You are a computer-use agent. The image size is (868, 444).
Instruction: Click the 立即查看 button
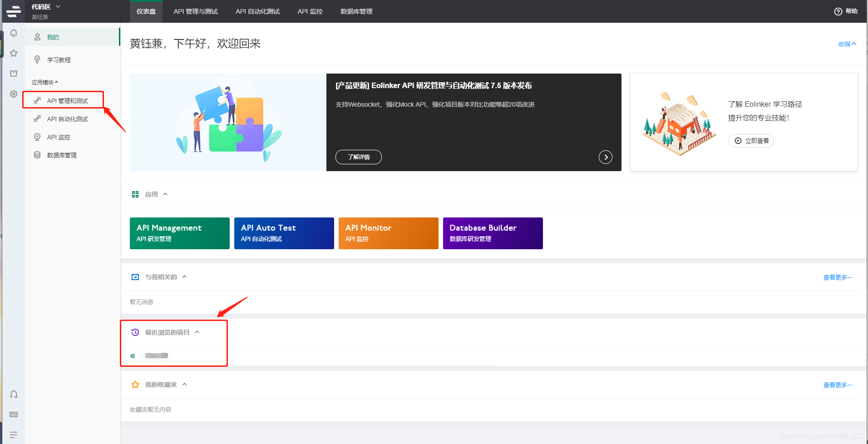(x=751, y=141)
